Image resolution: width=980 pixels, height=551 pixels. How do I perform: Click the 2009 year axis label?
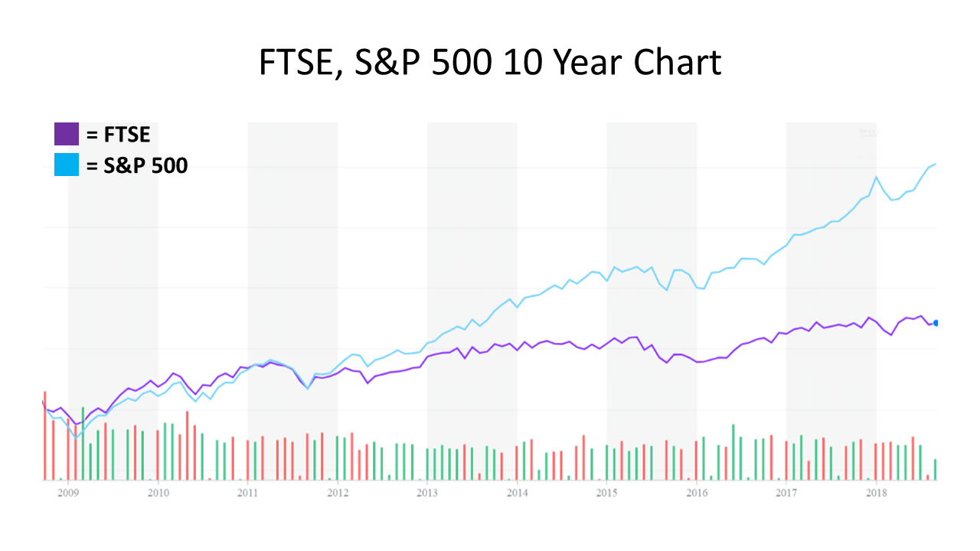[x=68, y=493]
